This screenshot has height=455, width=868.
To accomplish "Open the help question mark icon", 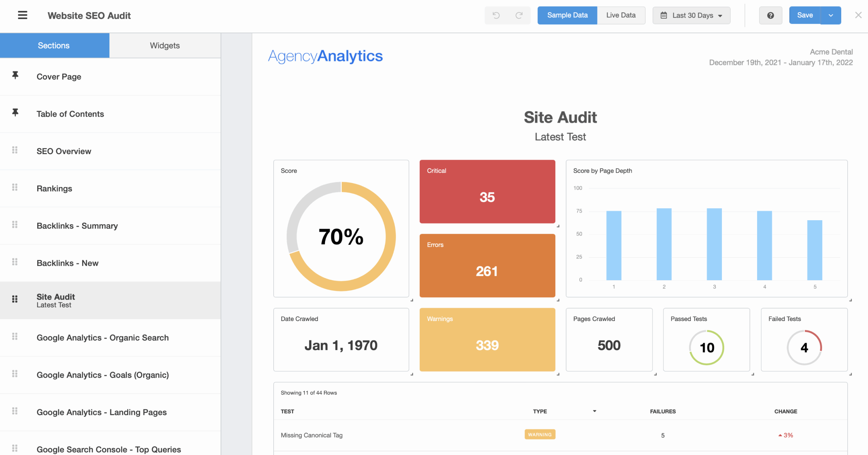I will pyautogui.click(x=770, y=15).
